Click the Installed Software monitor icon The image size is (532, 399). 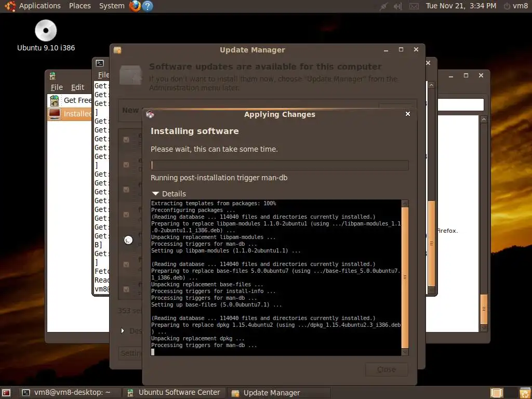coord(55,114)
